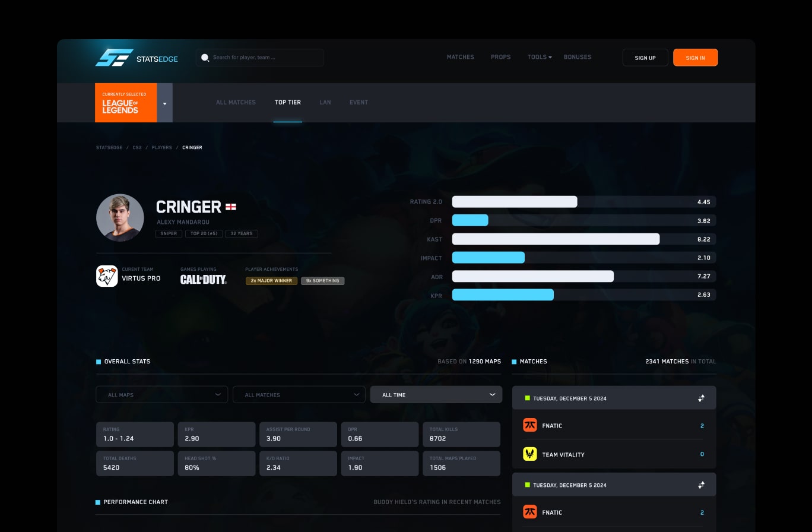
Task: Toggle the 9x Something achievement badge
Action: pos(322,280)
